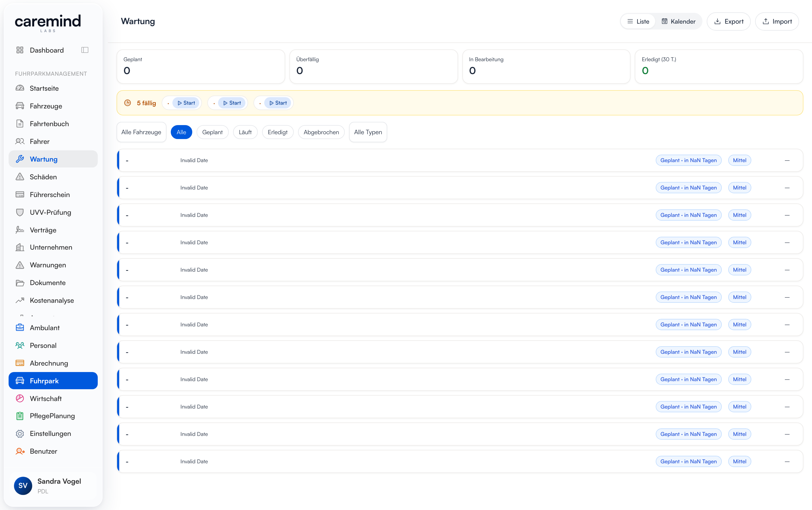812x510 pixels.
Task: Open Fahrtenbuch via its document icon
Action: [20, 124]
